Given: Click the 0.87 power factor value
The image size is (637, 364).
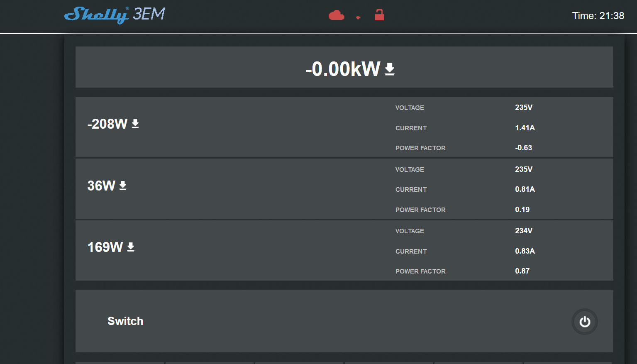Looking at the screenshot, I should click(522, 271).
